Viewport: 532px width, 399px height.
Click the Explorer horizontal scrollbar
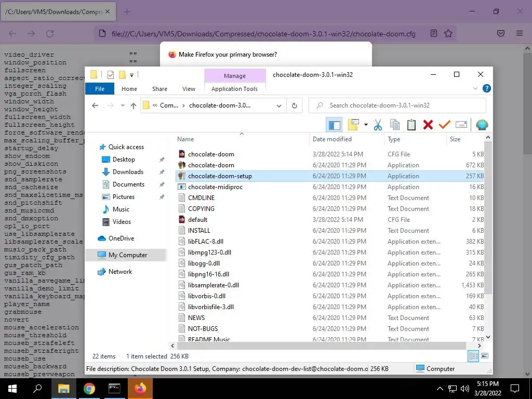pyautogui.click(x=321, y=345)
